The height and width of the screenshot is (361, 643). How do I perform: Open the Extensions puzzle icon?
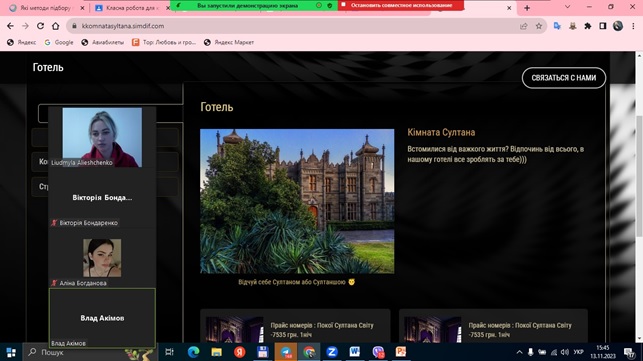point(588,26)
